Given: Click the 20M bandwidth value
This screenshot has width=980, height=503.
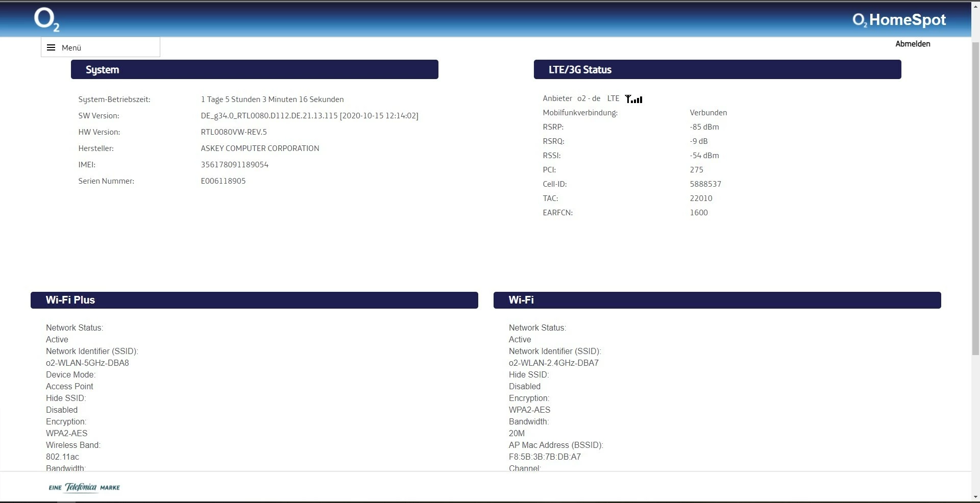Looking at the screenshot, I should tap(517, 434).
